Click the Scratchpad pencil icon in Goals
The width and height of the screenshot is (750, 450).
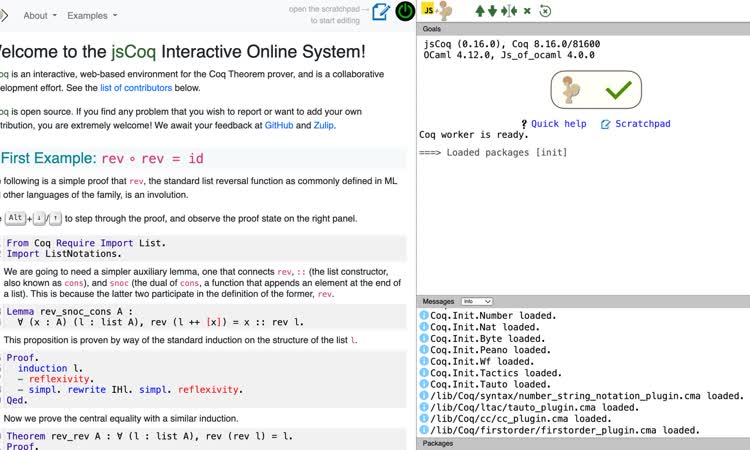coord(606,124)
